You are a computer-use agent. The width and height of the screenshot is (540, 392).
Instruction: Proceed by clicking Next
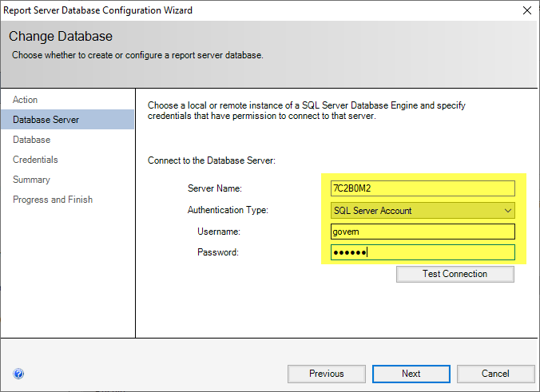tap(411, 374)
